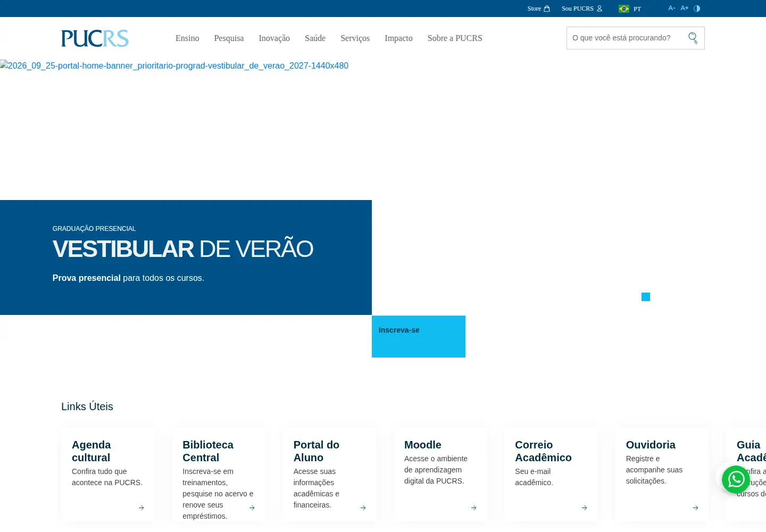766x532 pixels.
Task: Click the 'Links Úteis' heading text
Action: pyautogui.click(x=87, y=406)
